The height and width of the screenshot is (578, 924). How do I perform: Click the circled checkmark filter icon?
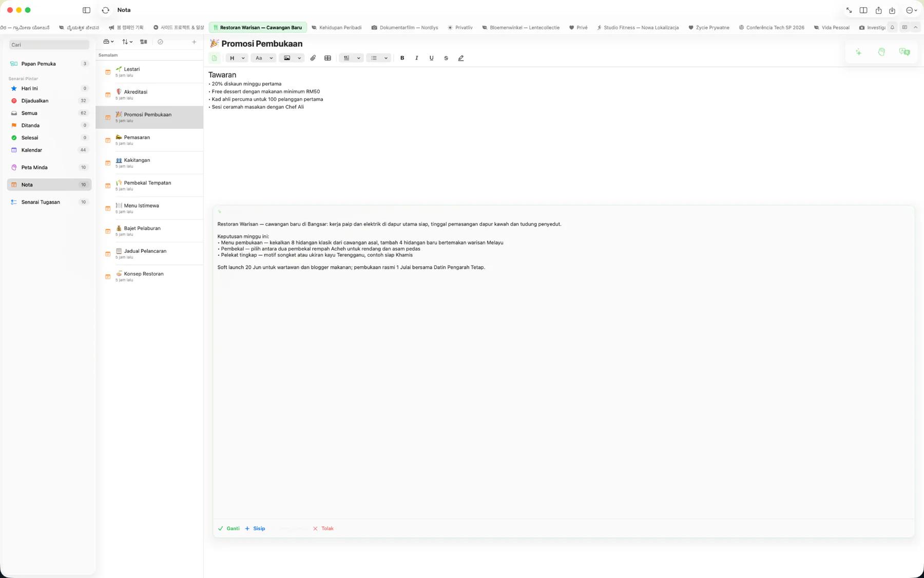point(160,42)
